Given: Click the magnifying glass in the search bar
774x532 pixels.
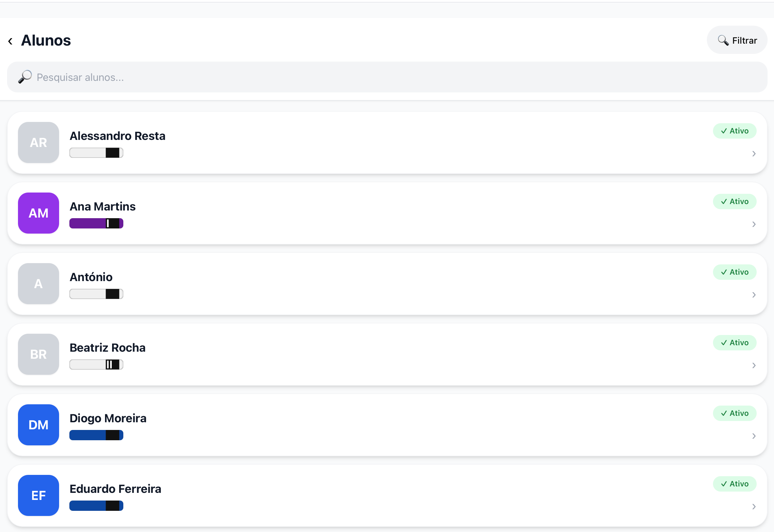Looking at the screenshot, I should point(25,77).
